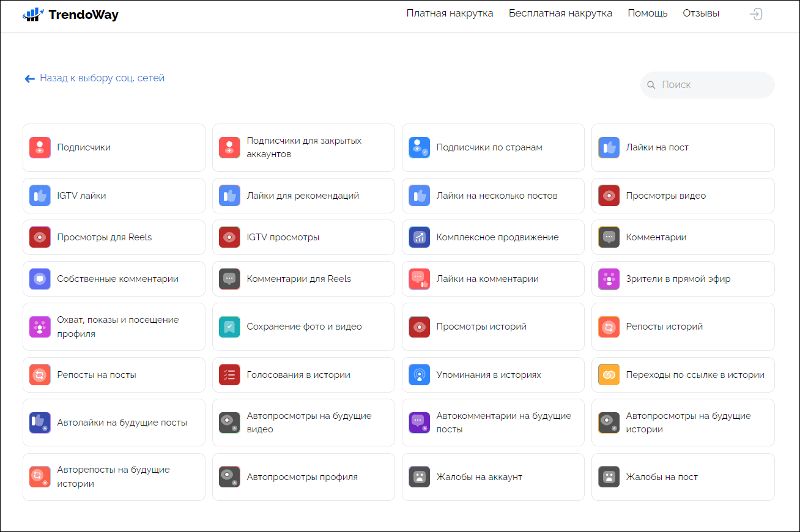The image size is (800, 532).
Task: Open the Лайки для рекомендаций label
Action: click(303, 196)
